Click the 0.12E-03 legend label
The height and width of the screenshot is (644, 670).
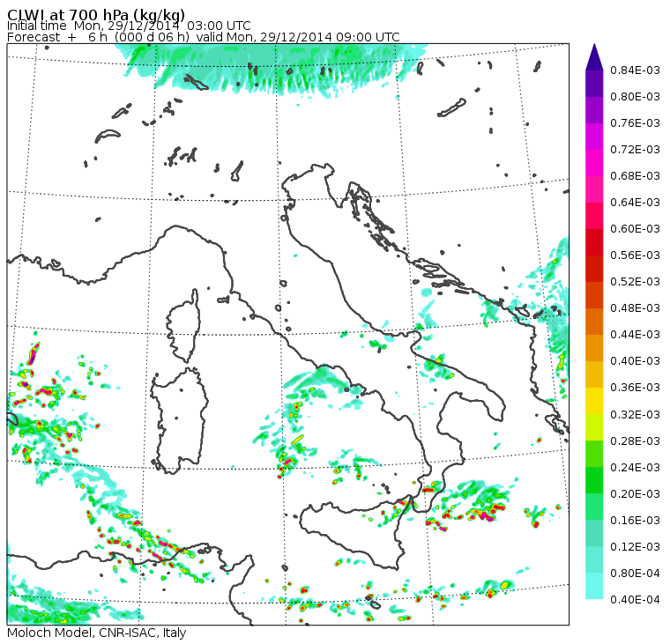point(635,547)
